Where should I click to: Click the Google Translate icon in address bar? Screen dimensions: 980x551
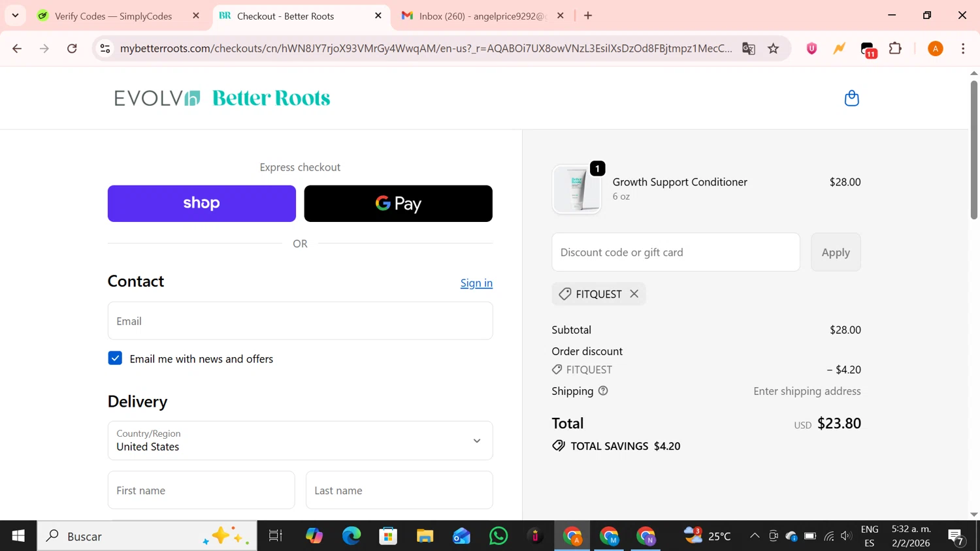tap(749, 48)
